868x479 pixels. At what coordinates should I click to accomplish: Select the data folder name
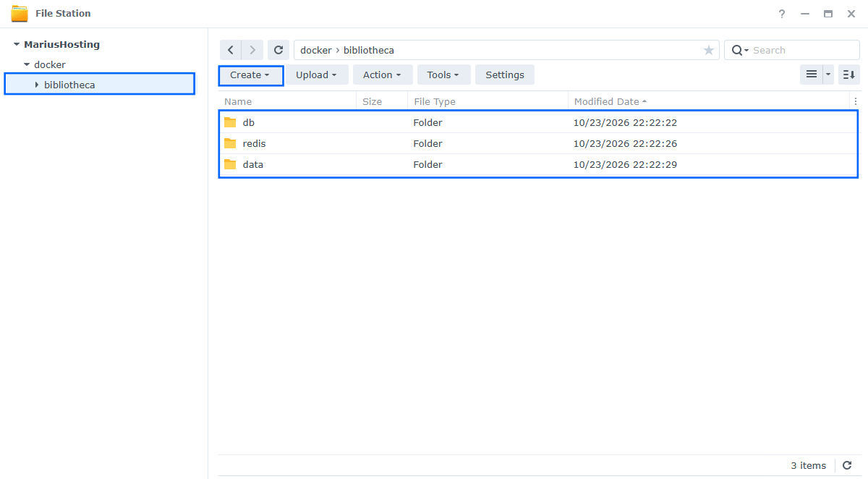click(x=253, y=164)
